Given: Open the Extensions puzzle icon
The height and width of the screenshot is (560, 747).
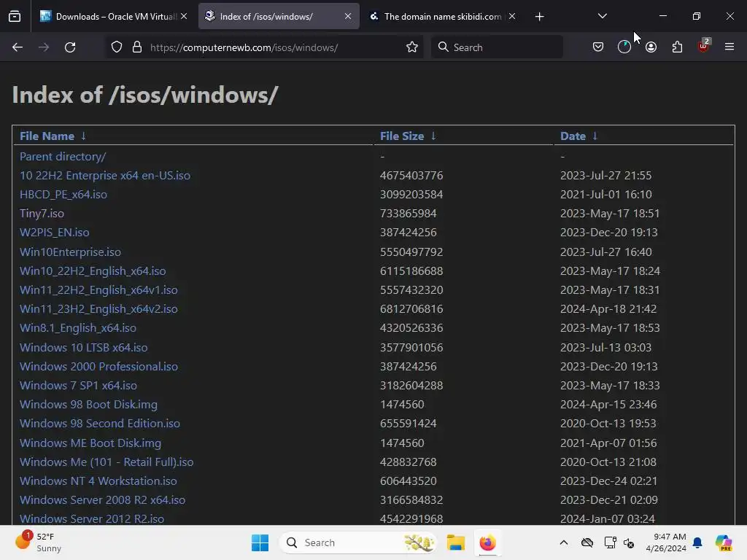Looking at the screenshot, I should (677, 47).
